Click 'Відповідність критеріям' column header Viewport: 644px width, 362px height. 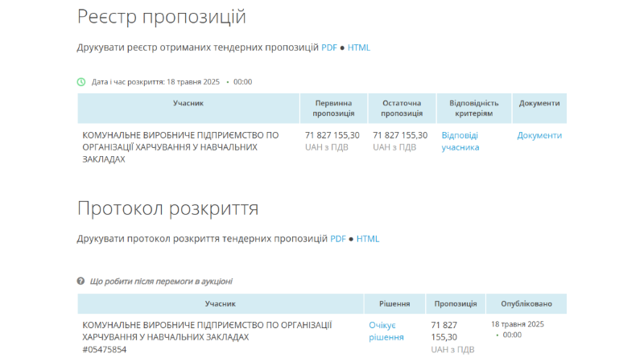pyautogui.click(x=474, y=109)
